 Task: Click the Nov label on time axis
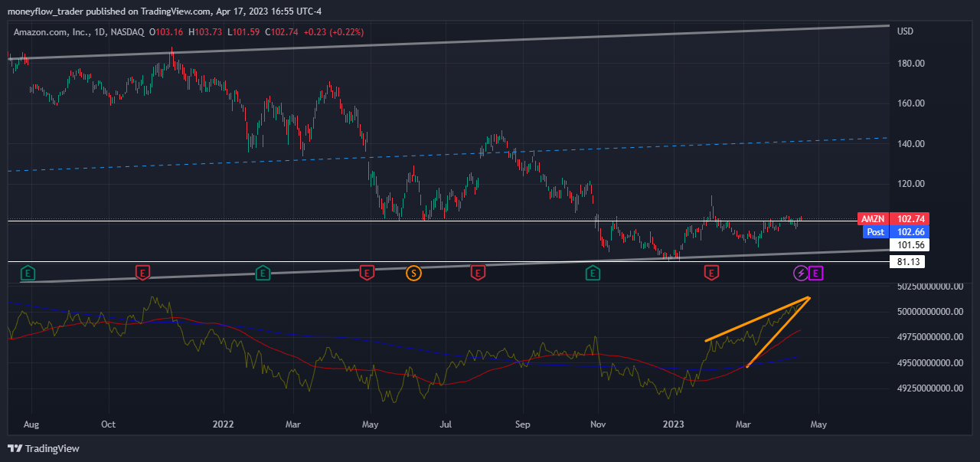(596, 424)
